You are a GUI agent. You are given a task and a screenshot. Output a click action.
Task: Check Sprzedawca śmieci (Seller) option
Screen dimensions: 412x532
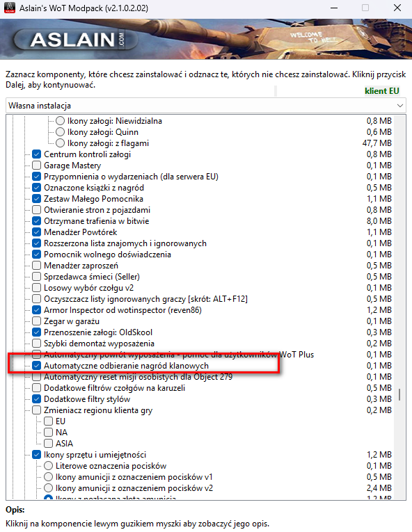(37, 277)
